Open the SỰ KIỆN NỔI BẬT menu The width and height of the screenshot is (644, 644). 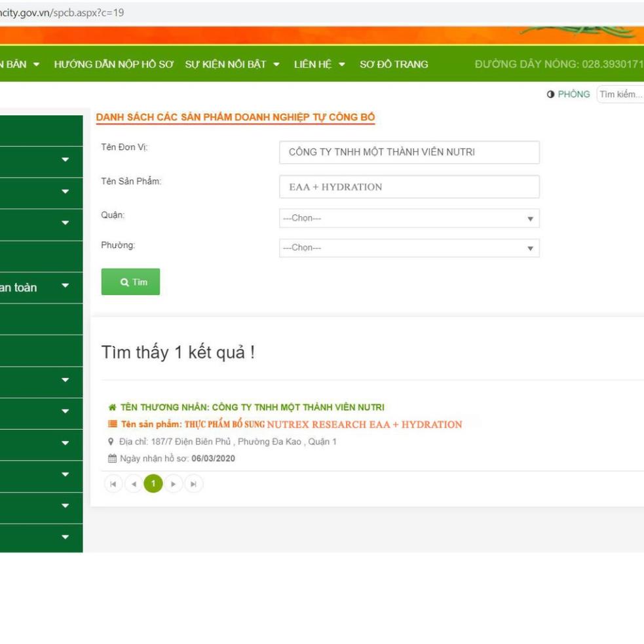click(x=232, y=64)
